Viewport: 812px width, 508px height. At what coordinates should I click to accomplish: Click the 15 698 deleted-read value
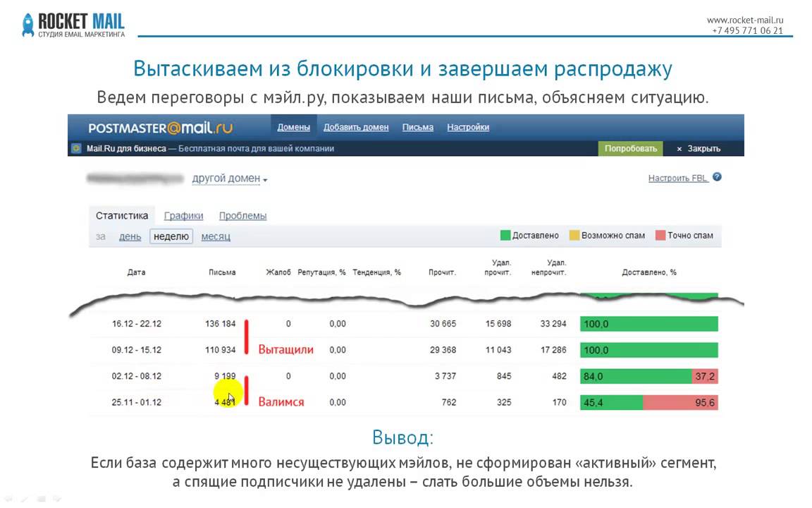tap(498, 324)
